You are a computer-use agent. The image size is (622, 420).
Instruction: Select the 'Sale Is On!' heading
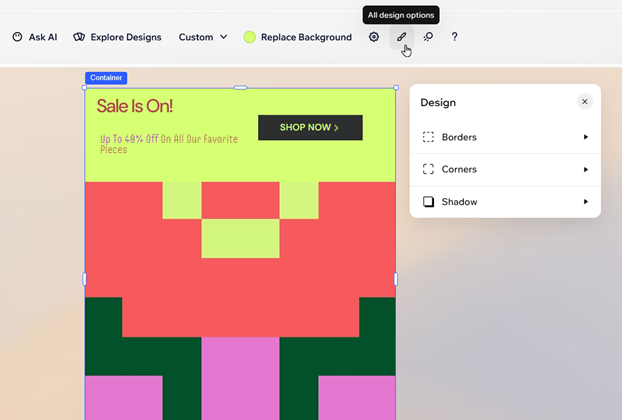pyautogui.click(x=135, y=106)
